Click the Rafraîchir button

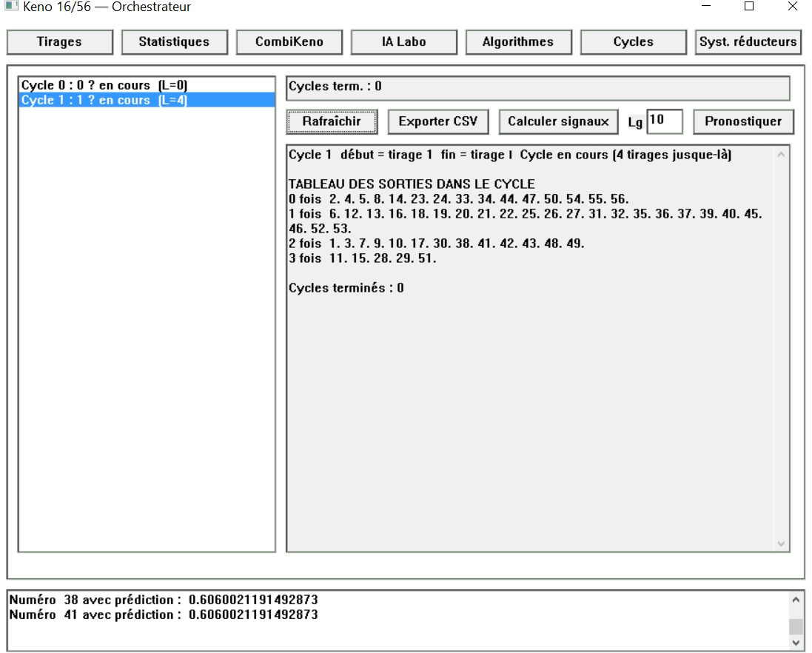(332, 121)
